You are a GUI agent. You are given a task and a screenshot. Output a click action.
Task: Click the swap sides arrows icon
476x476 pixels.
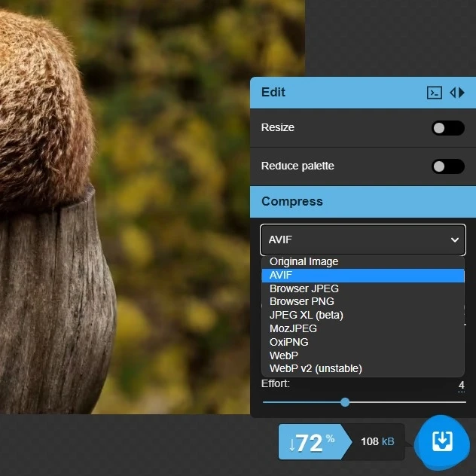(x=457, y=93)
